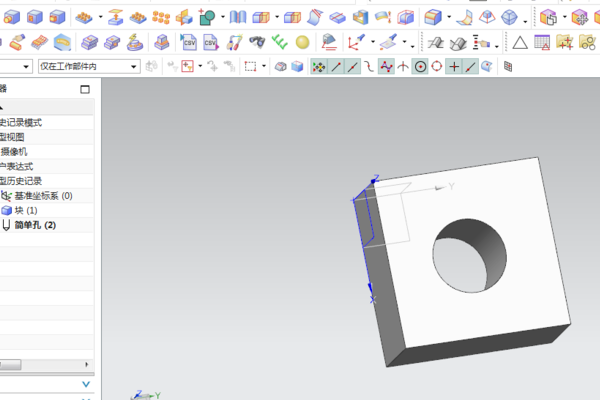The height and width of the screenshot is (400, 600).
Task: Click the folder icon with red plus marks
Action: point(564,42)
